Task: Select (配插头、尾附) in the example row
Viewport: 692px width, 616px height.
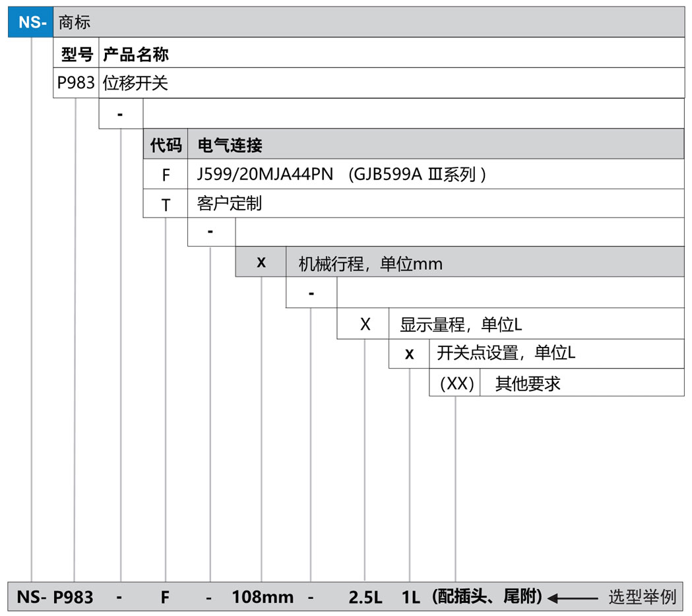Action: pos(487,598)
